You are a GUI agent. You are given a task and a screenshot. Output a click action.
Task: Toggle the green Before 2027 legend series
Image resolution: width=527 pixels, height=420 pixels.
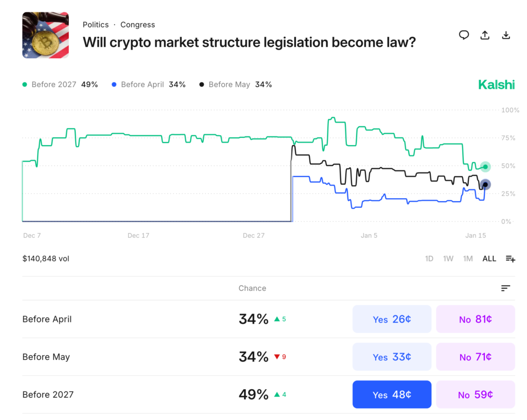click(60, 84)
